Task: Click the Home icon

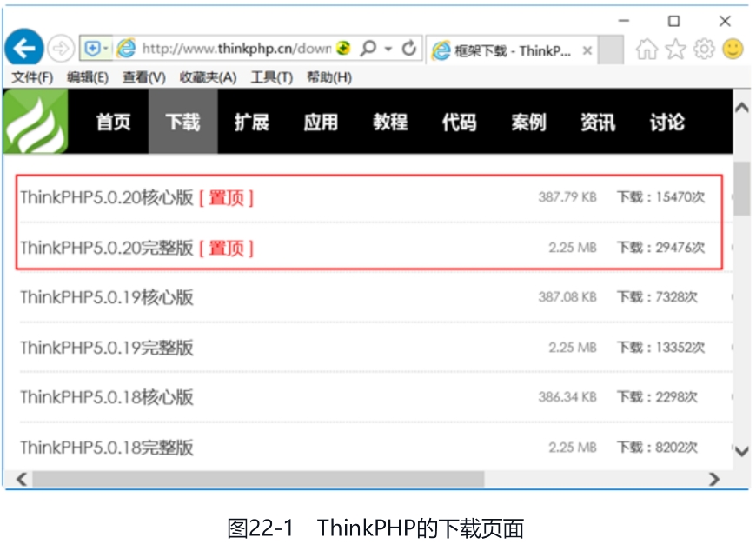Action: [x=647, y=49]
